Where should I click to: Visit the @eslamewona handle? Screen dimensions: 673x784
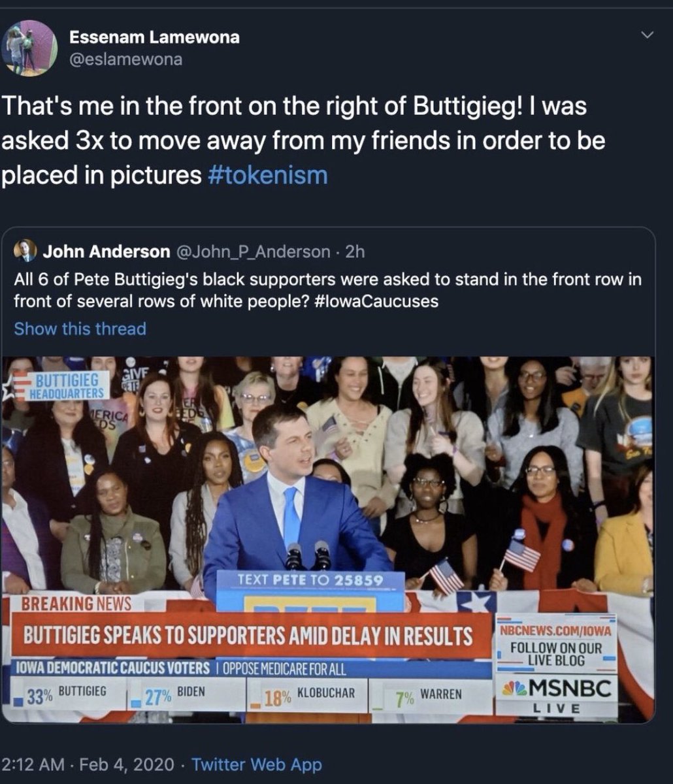tap(125, 60)
